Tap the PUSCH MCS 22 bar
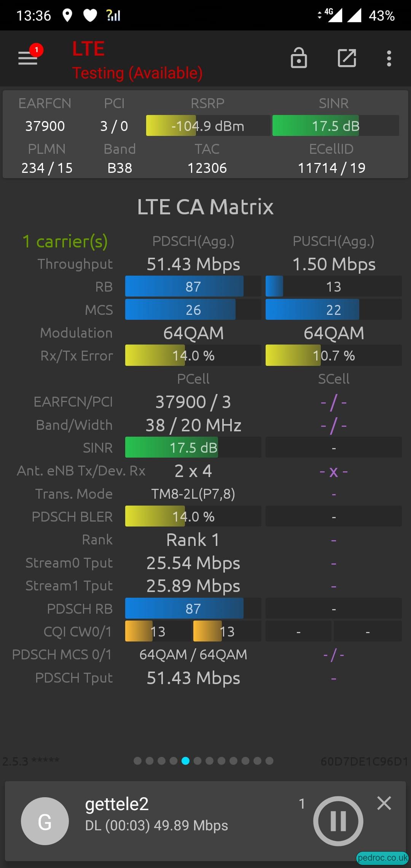 coord(333,310)
